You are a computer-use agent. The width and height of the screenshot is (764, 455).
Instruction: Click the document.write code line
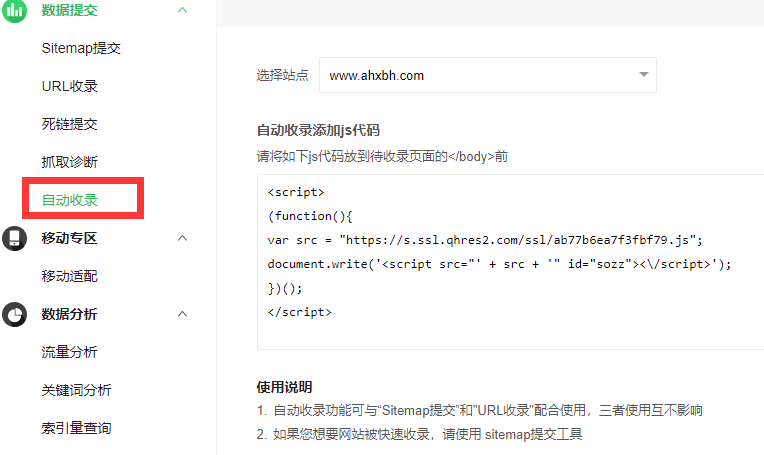pyautogui.click(x=499, y=264)
